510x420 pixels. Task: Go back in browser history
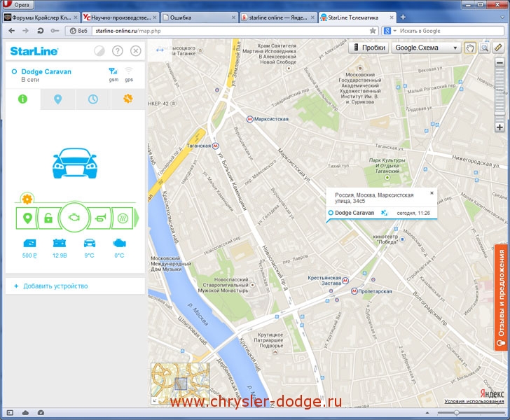[12, 31]
